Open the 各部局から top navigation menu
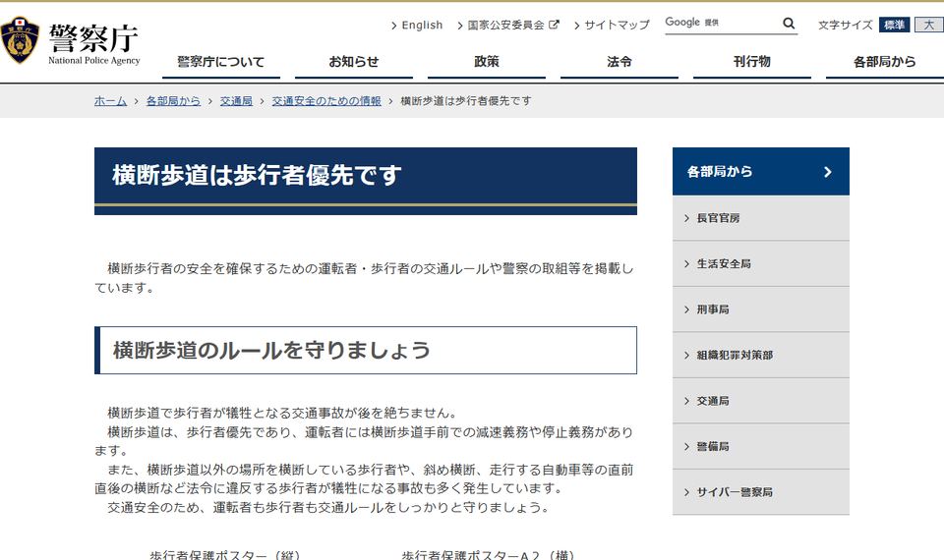The height and width of the screenshot is (560, 944). tap(884, 62)
